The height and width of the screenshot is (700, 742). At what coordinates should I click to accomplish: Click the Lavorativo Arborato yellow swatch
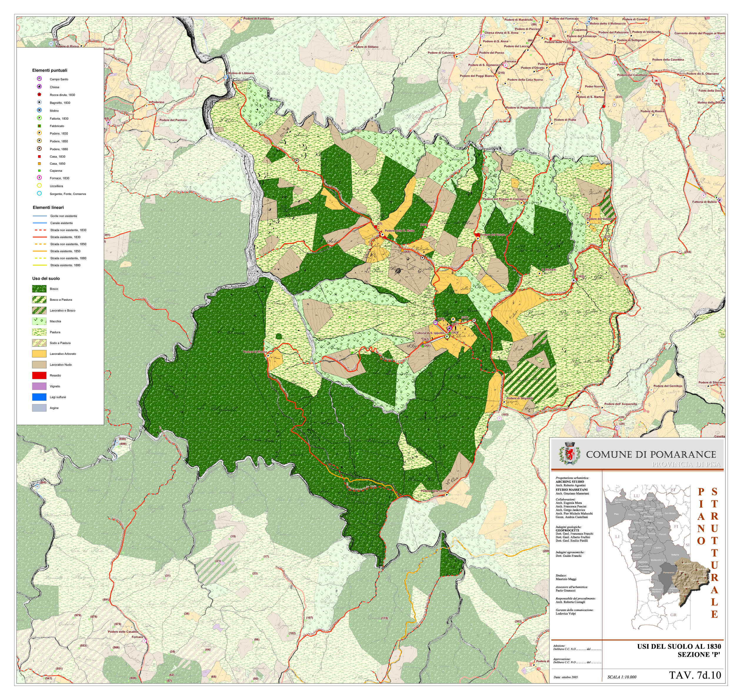click(39, 354)
